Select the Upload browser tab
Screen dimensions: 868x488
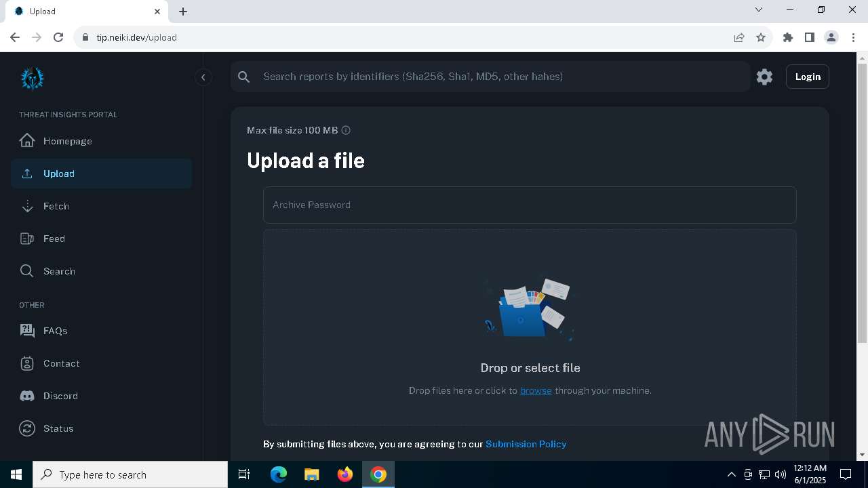[88, 12]
